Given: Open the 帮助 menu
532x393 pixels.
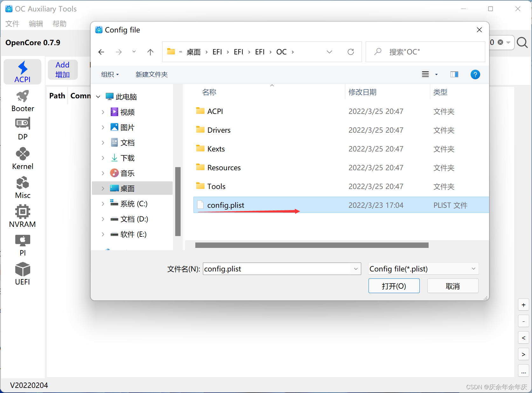Looking at the screenshot, I should coord(59,24).
